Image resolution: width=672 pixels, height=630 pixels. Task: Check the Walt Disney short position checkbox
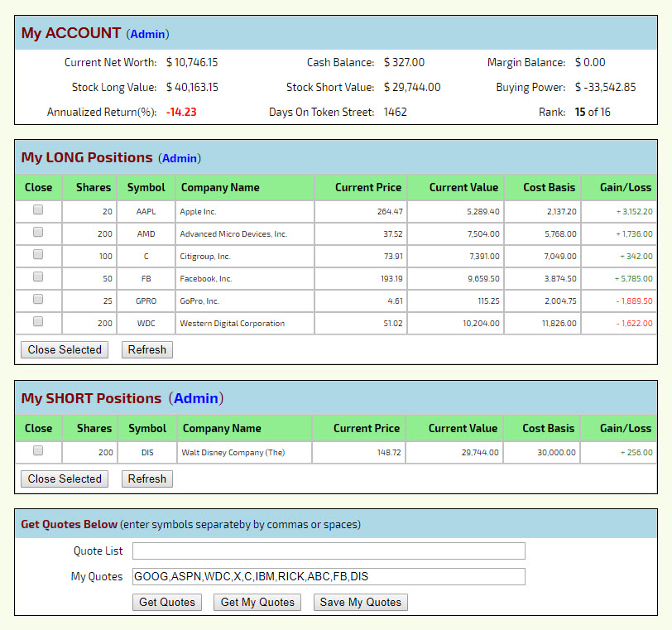38,451
